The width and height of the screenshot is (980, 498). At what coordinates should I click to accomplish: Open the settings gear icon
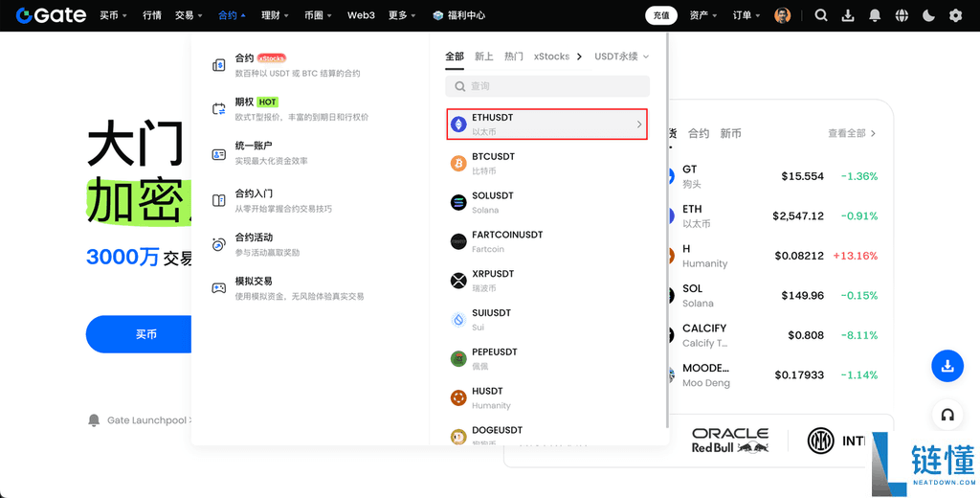pyautogui.click(x=956, y=15)
